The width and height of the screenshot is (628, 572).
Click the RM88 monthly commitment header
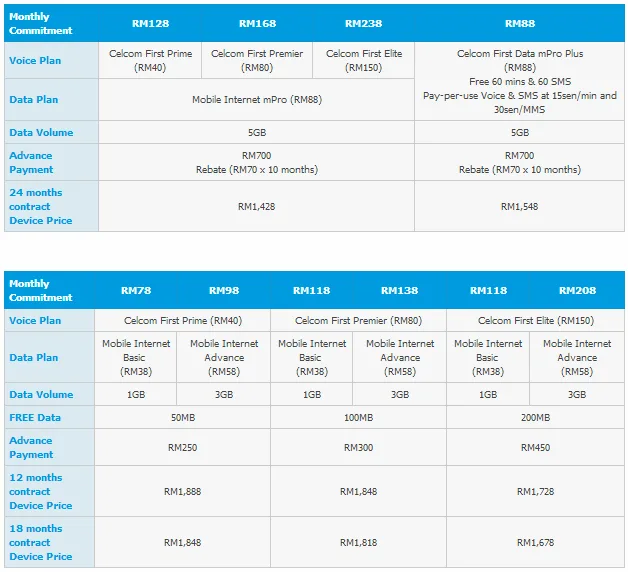pyautogui.click(x=519, y=23)
